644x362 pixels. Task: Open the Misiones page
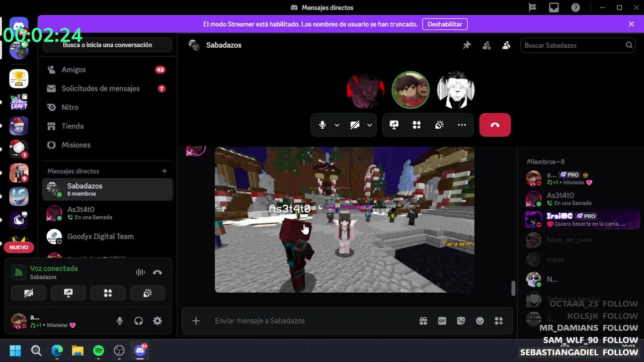pyautogui.click(x=107, y=145)
